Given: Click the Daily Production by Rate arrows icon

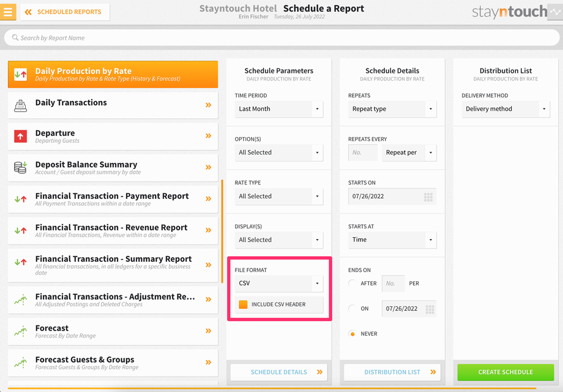Looking at the screenshot, I should 20,75.
